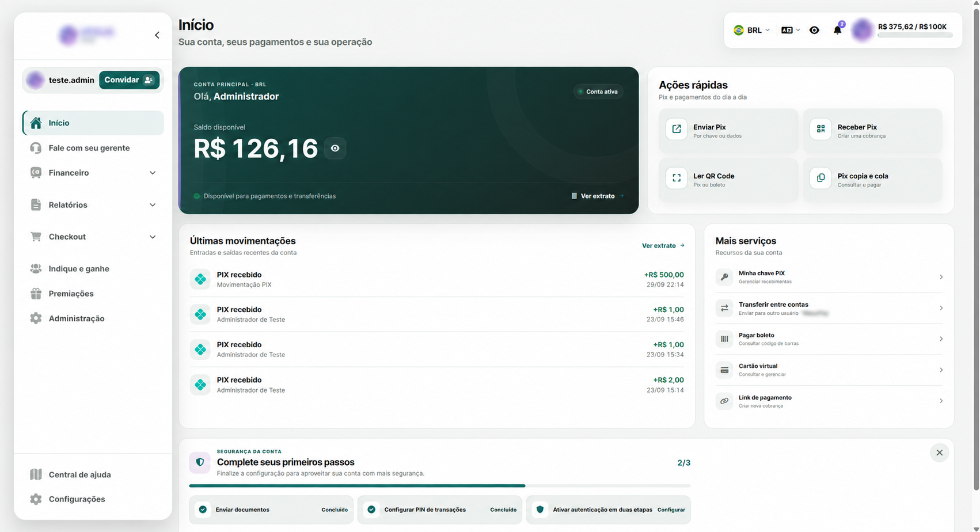Click the Link de pagamento chain icon
This screenshot has width=980, height=532.
tap(724, 401)
